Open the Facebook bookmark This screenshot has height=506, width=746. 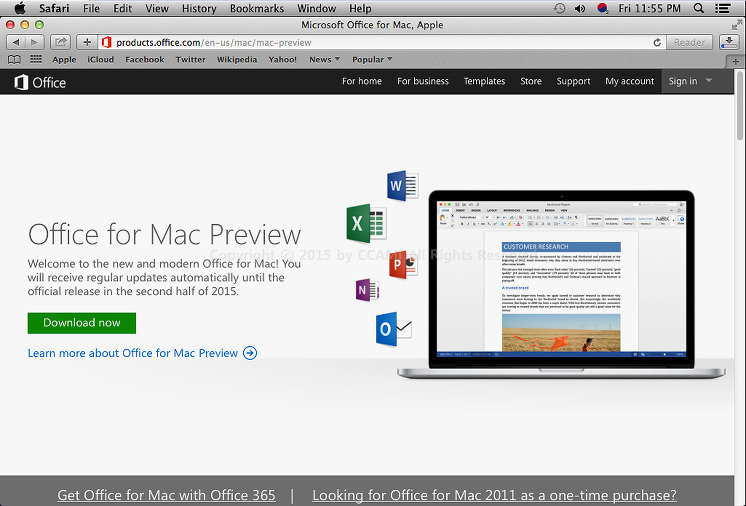click(145, 59)
